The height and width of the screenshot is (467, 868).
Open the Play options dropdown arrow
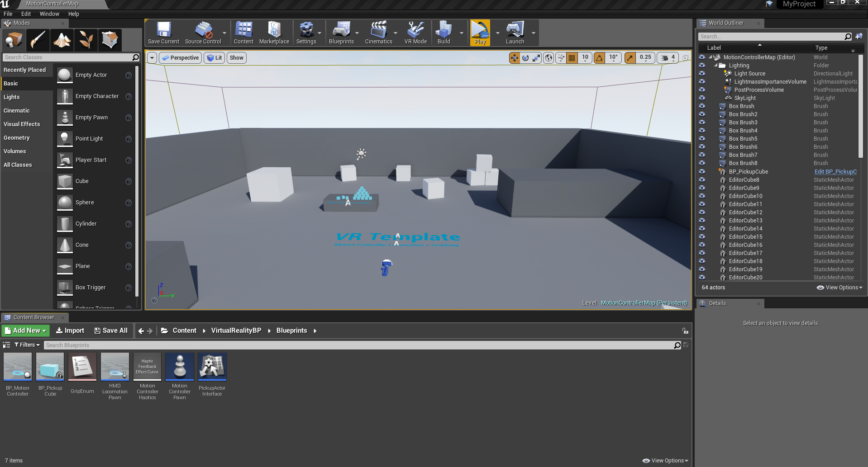tap(498, 33)
